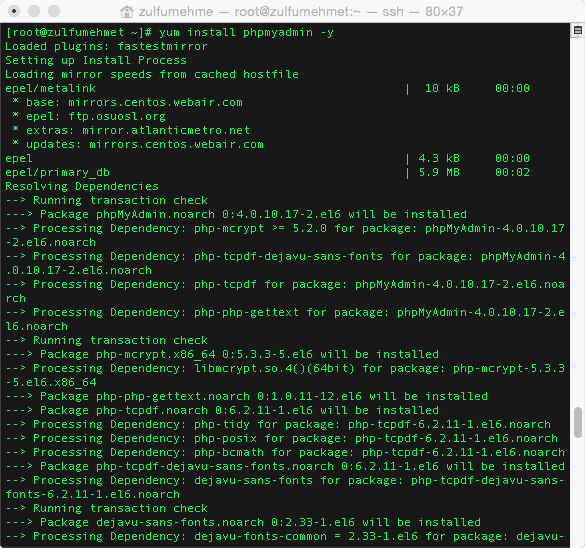Click the 'Package phpMyAdmin.noarch' line
This screenshot has width=585, height=548.
coord(236,214)
